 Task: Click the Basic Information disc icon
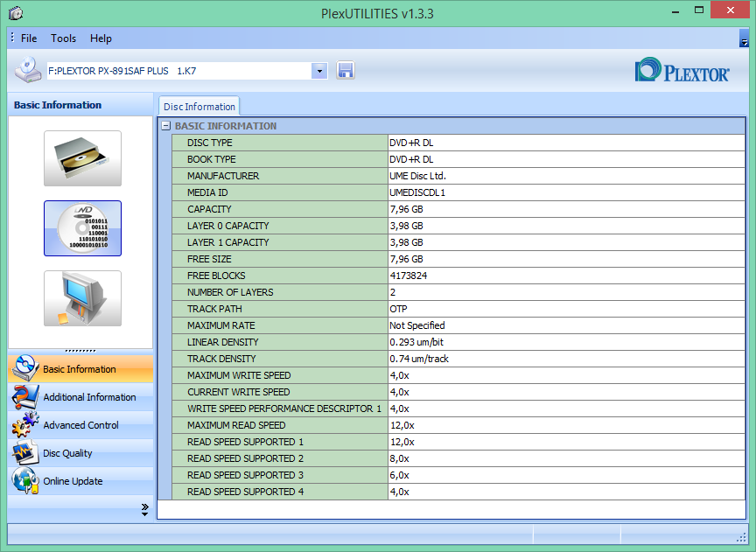pyautogui.click(x=25, y=368)
